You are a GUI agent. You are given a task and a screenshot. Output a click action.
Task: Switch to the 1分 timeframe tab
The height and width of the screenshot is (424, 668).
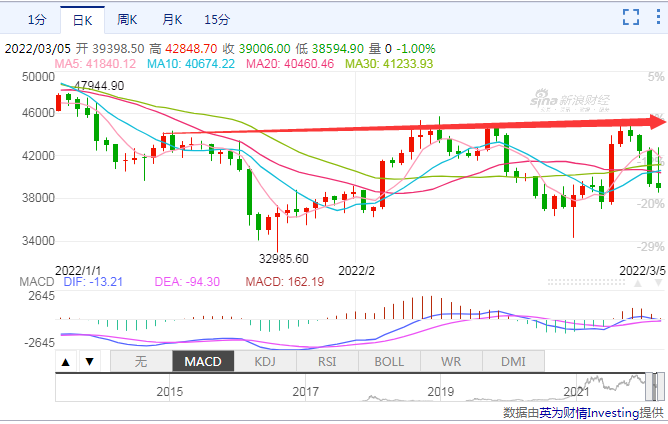36,19
